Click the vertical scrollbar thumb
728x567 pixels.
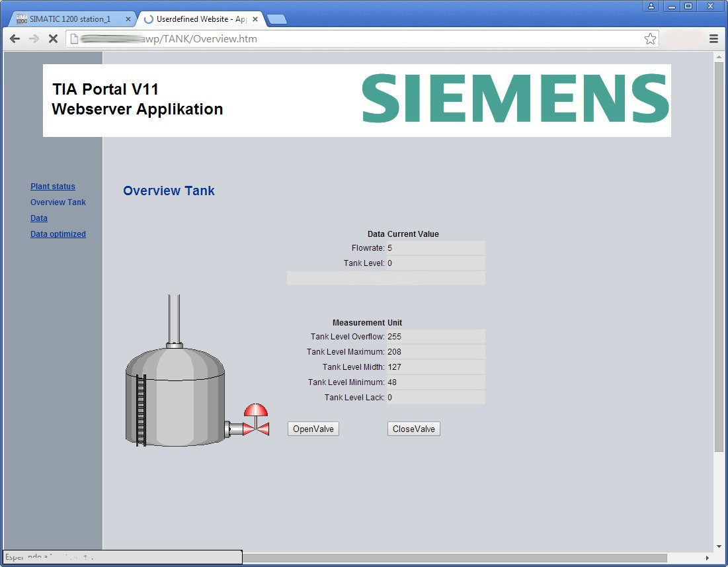[x=719, y=257]
